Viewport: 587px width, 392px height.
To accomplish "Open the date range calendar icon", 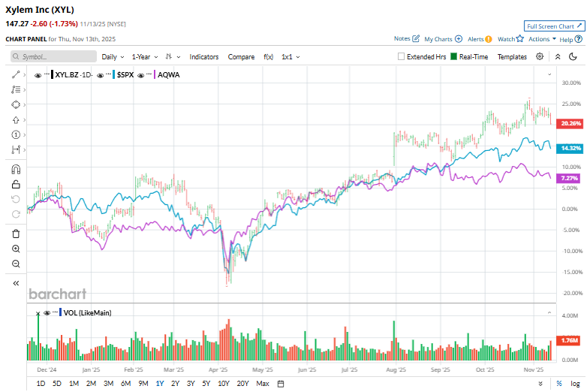I will (x=281, y=384).
